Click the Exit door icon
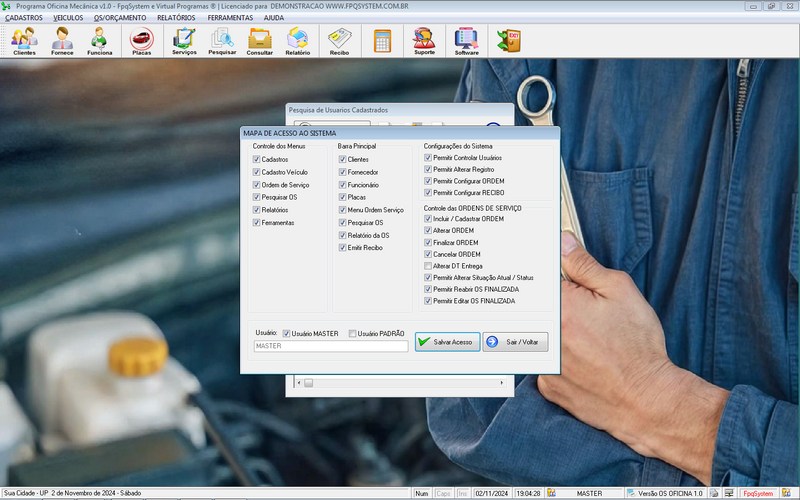The image size is (800, 500). (509, 40)
